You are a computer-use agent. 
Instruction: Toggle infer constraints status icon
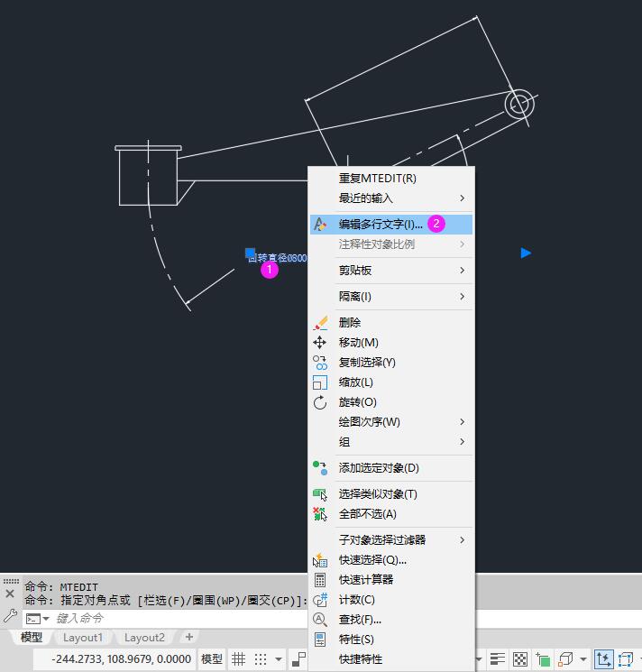tap(298, 658)
